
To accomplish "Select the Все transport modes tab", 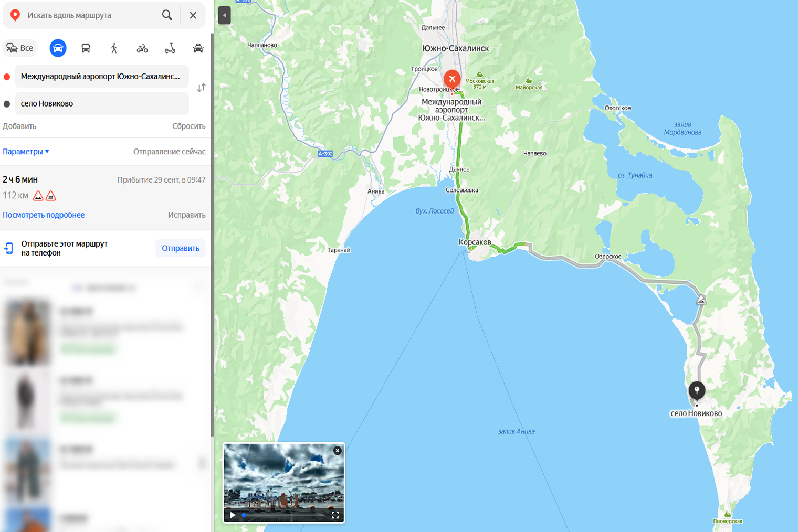I will [20, 48].
